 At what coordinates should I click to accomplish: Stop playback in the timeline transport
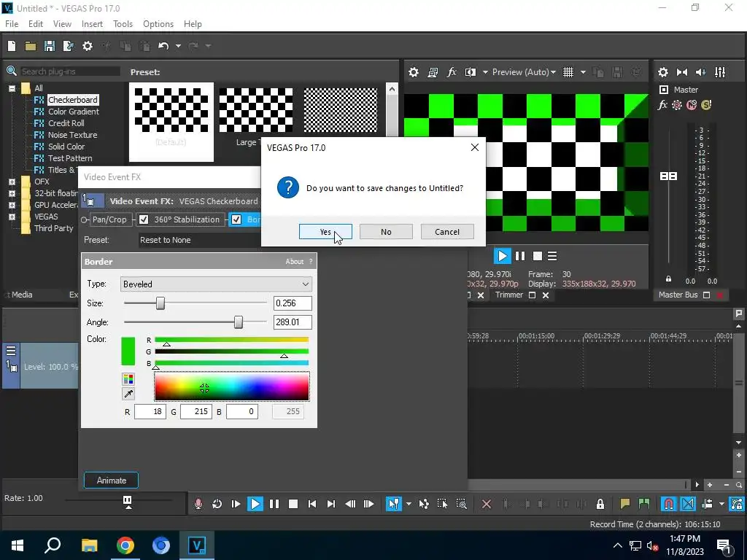[x=293, y=504]
